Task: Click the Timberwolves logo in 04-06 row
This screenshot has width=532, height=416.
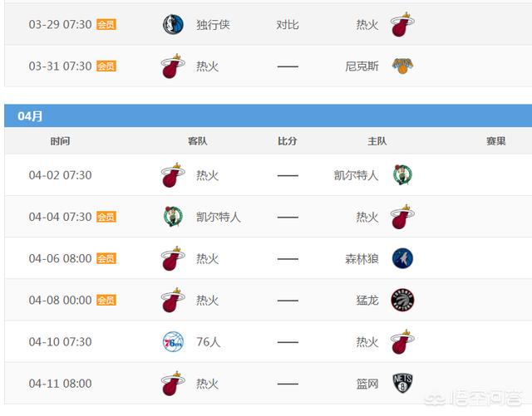Action: [402, 258]
